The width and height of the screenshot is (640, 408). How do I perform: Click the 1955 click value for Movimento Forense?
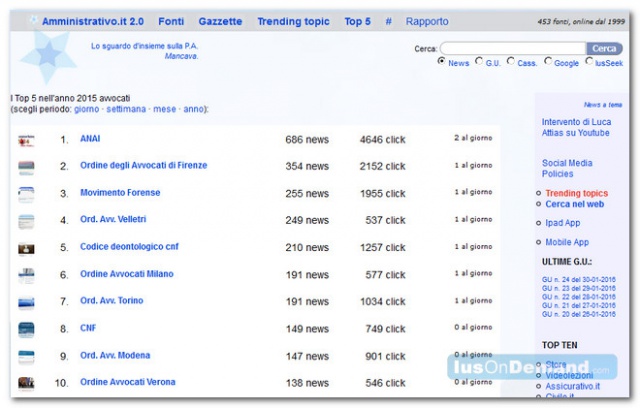click(x=382, y=194)
